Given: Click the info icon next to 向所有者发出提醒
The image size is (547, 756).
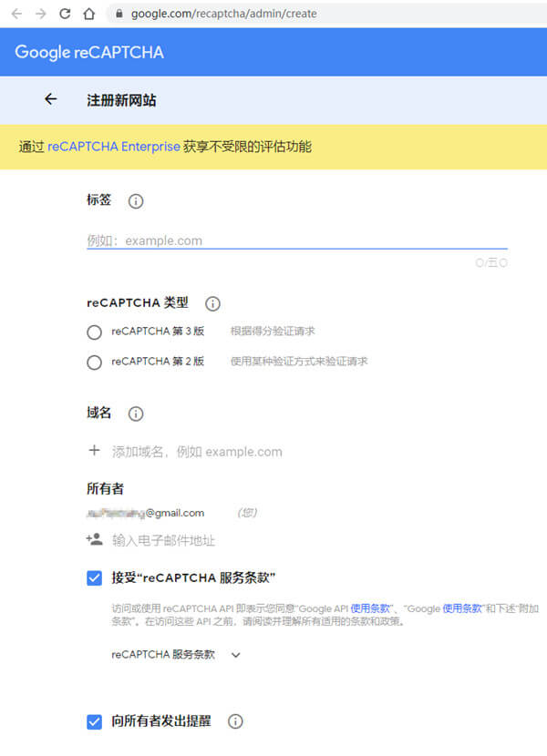Looking at the screenshot, I should [235, 721].
